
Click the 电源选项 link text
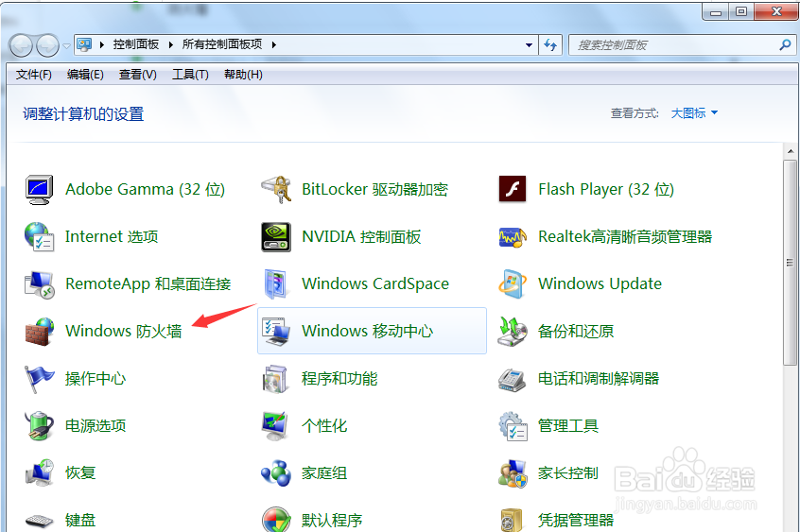pos(96,426)
